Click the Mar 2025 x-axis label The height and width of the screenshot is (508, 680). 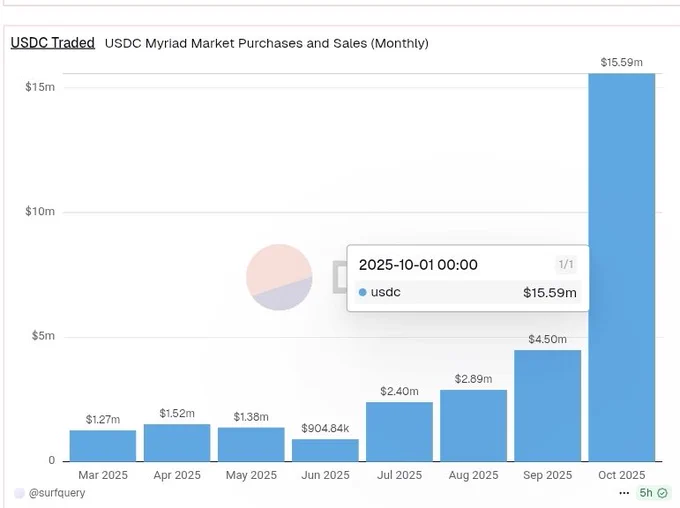[103, 475]
